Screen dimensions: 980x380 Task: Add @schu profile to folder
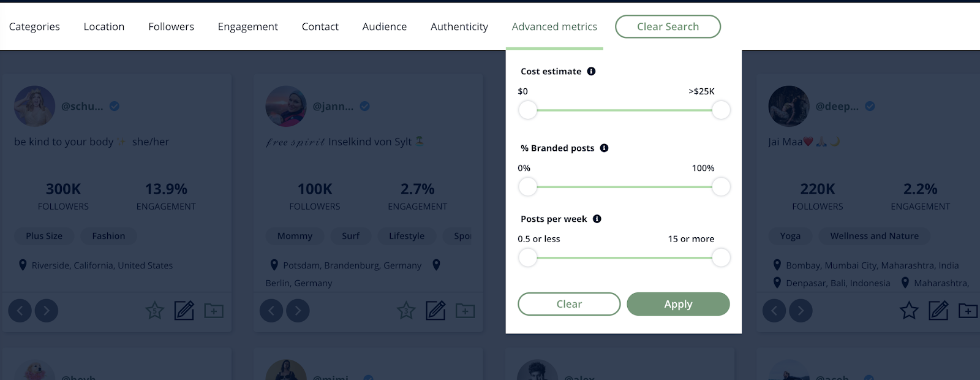click(x=214, y=311)
